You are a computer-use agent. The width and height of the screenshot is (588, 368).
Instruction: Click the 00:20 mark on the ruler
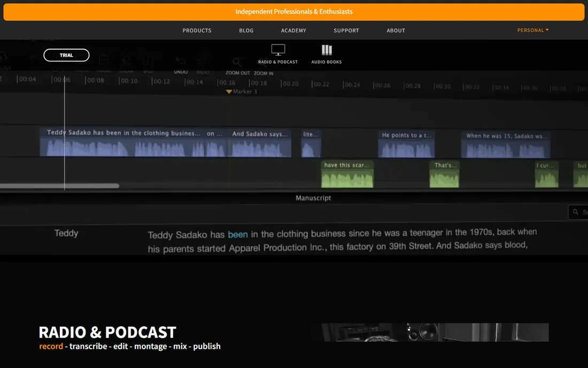pos(290,83)
